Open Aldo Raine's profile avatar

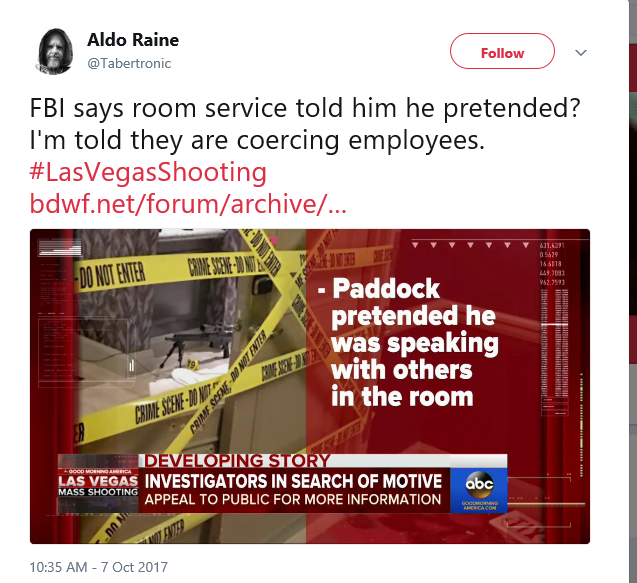click(54, 52)
